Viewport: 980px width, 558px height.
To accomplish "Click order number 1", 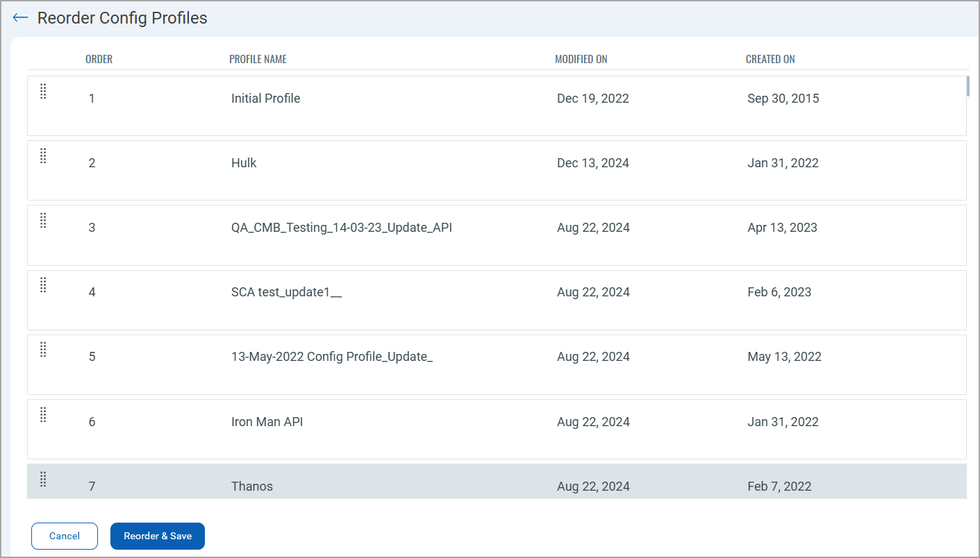I will [92, 99].
